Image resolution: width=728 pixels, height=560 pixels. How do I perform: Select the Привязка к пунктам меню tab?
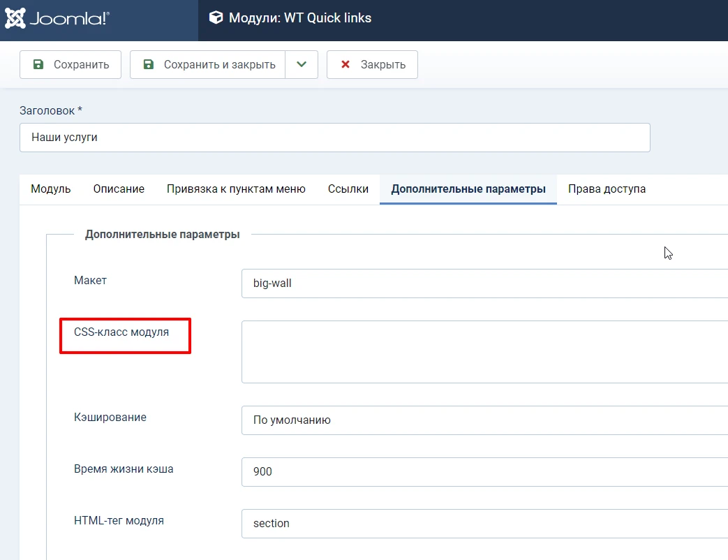(x=235, y=189)
